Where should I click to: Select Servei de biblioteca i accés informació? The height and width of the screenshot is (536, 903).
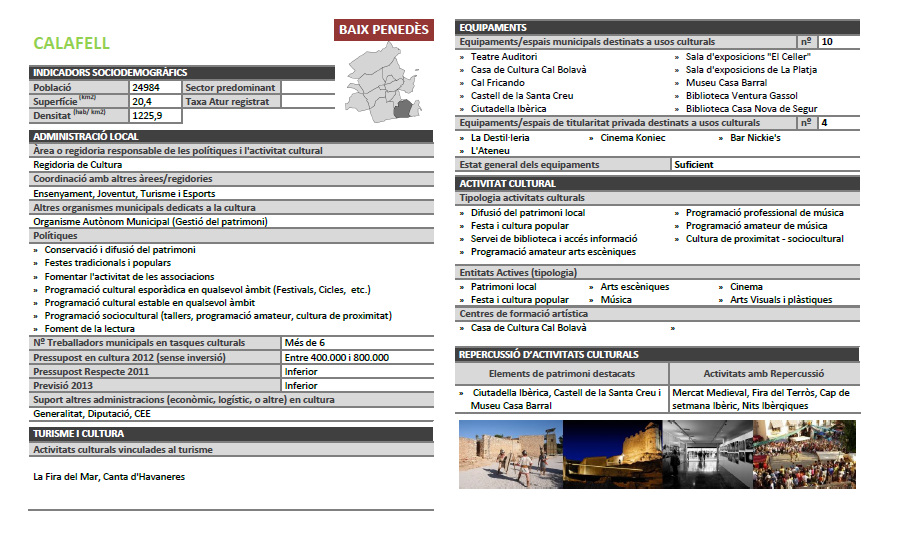pos(553,238)
